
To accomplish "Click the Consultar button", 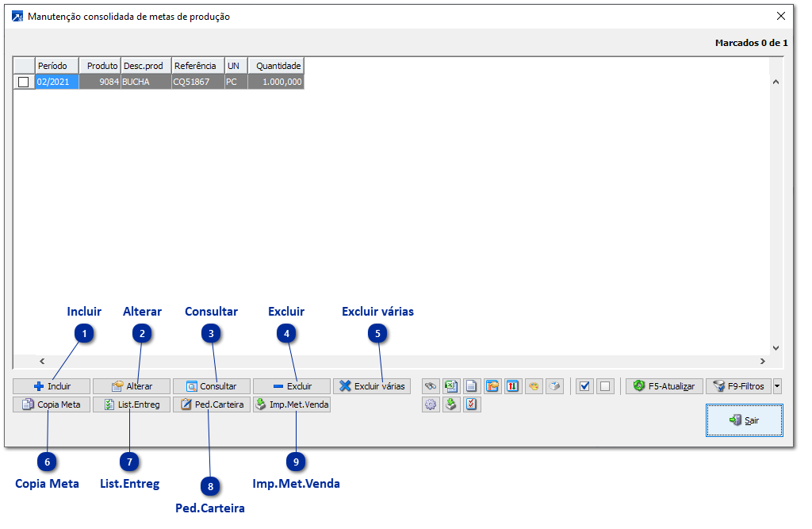I will tap(211, 386).
